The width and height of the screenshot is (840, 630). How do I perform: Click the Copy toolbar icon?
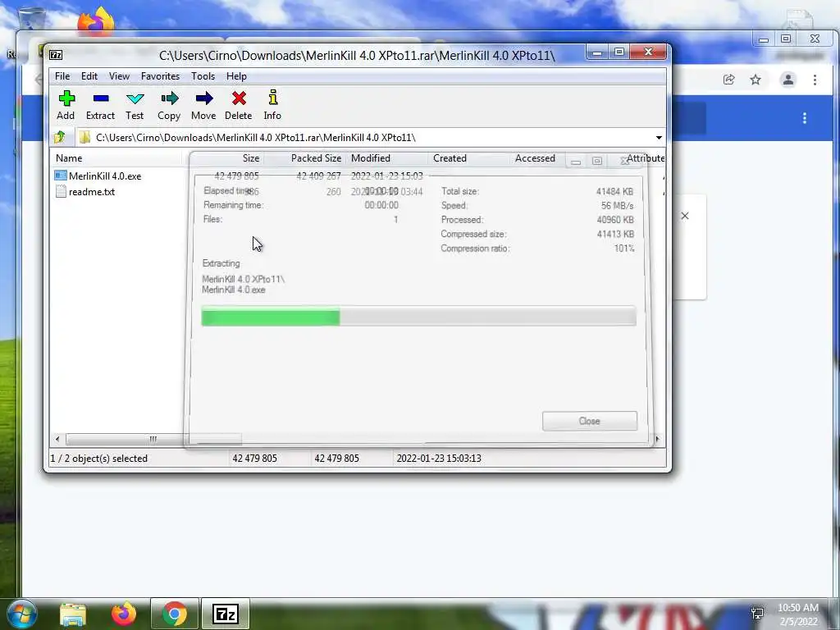169,98
